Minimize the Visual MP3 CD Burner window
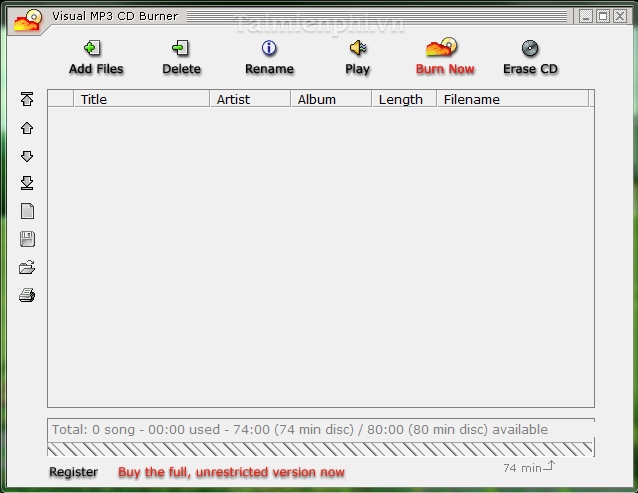The width and height of the screenshot is (638, 493). 586,16
